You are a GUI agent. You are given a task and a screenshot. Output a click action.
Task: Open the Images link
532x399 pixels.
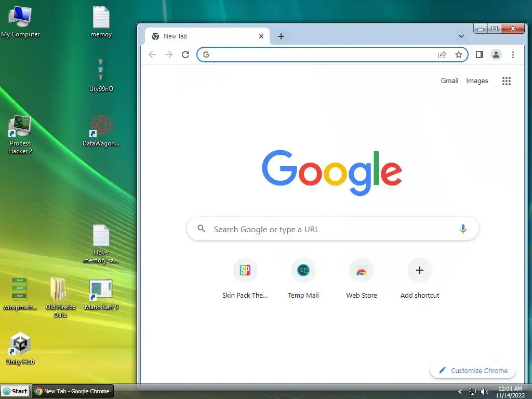click(477, 81)
